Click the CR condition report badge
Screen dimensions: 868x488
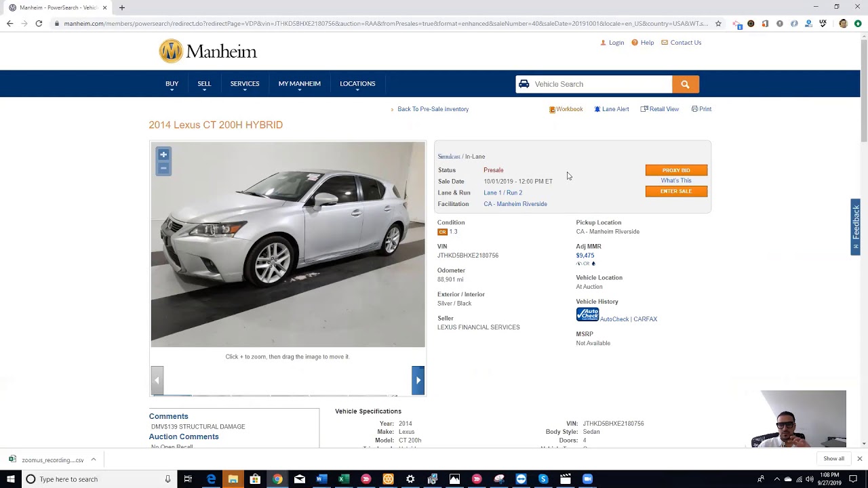(442, 232)
